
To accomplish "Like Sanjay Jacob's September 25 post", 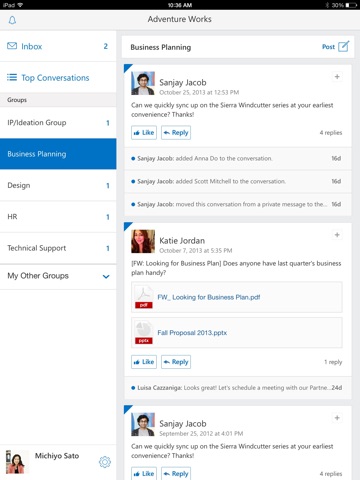I will coord(144,474).
